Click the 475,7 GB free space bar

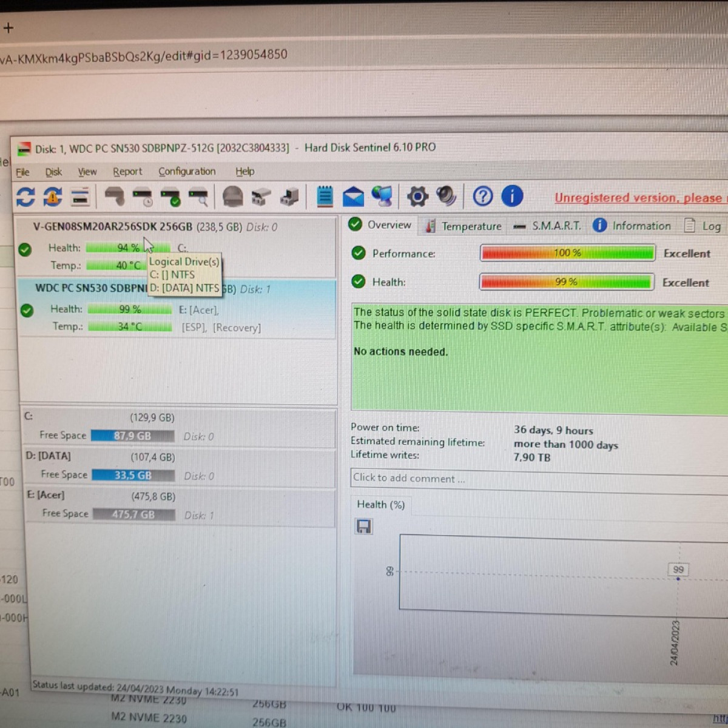134,514
